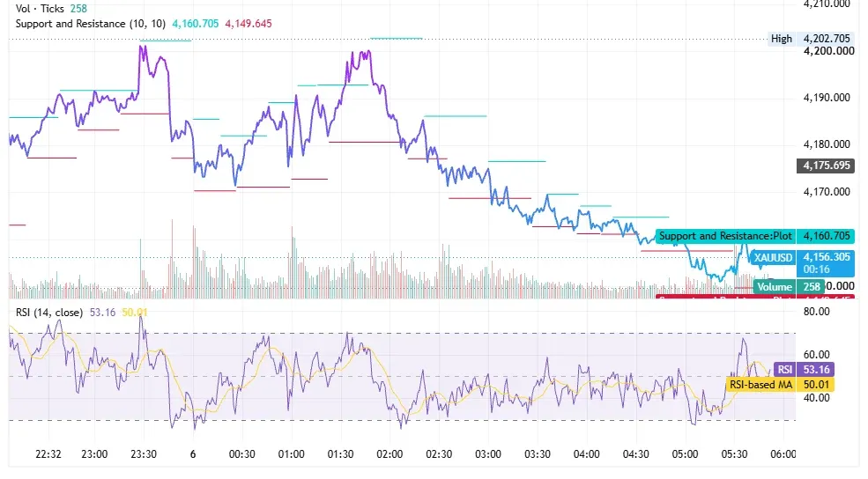Click the yellow 50.01 RSI-based MA scale tag
This screenshot has width=868, height=479.
(815, 385)
